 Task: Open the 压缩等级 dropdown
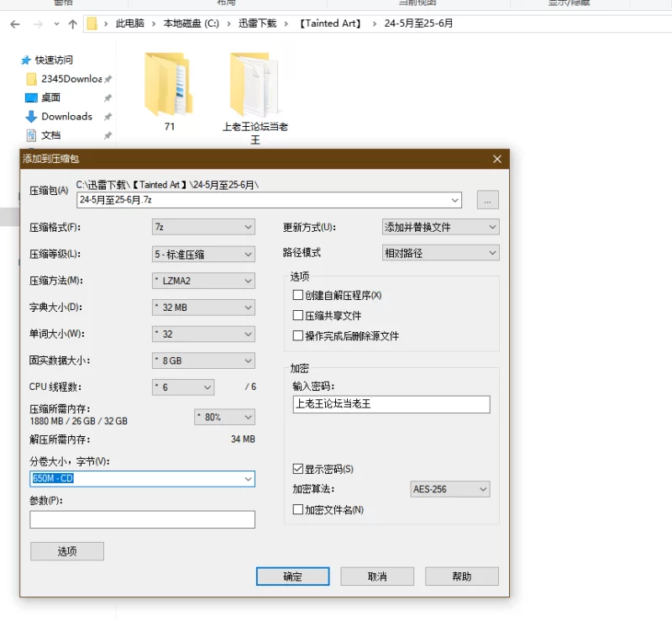pos(203,255)
